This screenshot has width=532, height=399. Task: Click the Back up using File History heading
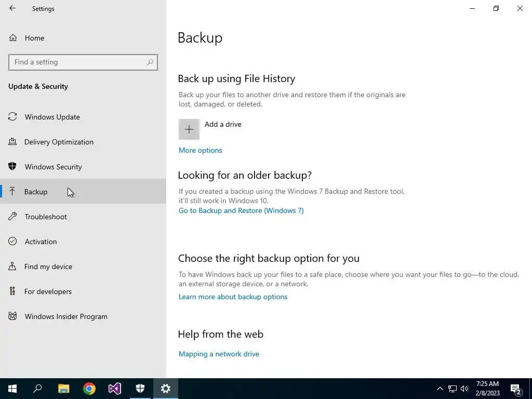(x=236, y=79)
